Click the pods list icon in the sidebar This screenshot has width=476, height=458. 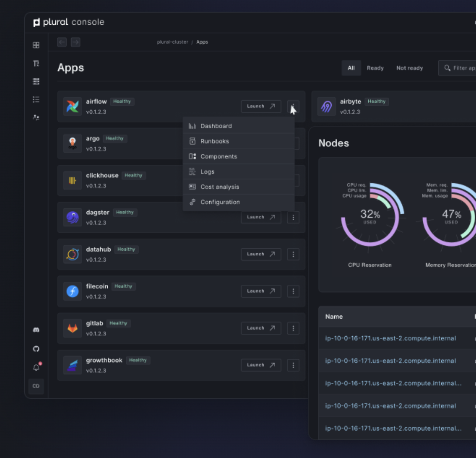(36, 99)
